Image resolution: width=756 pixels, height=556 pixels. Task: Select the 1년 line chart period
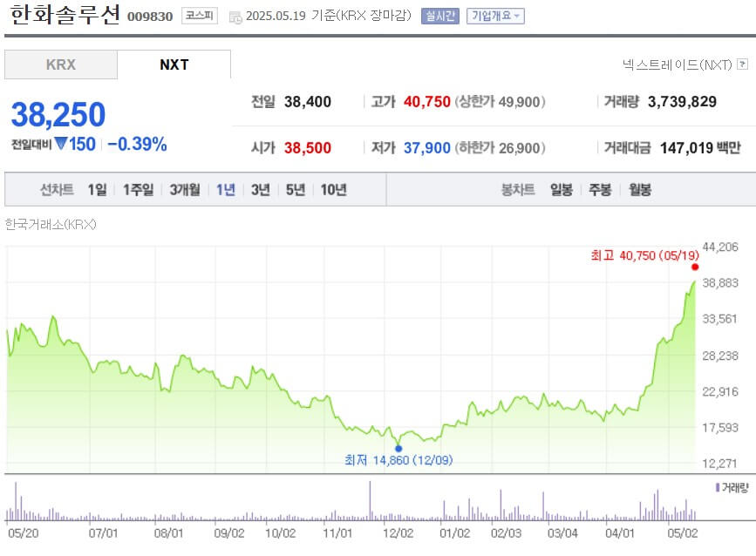click(x=226, y=189)
